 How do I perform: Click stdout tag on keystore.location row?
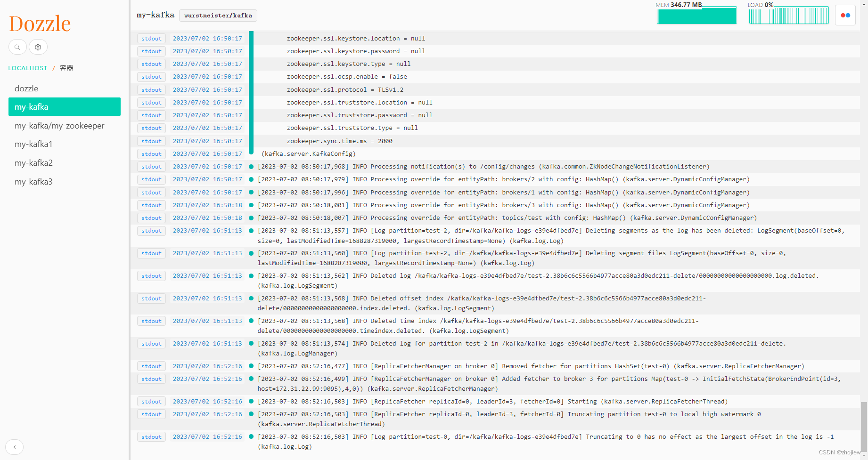(151, 39)
